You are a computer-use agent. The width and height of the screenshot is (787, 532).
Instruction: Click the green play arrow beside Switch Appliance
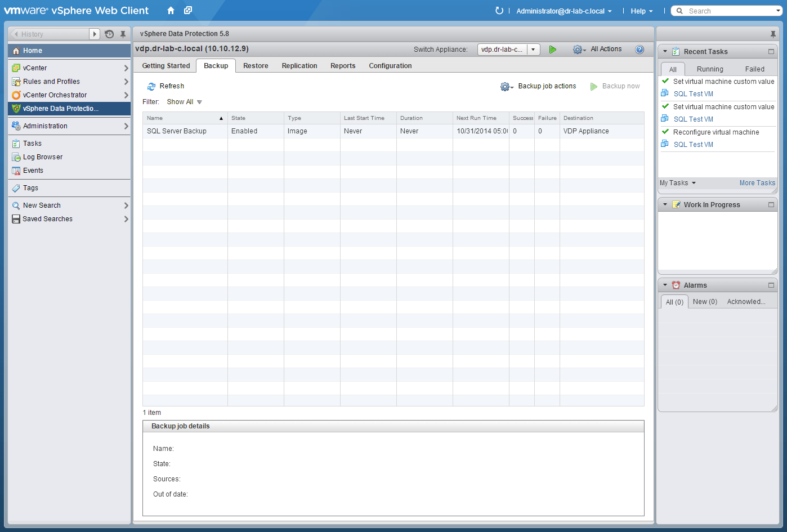coord(553,49)
